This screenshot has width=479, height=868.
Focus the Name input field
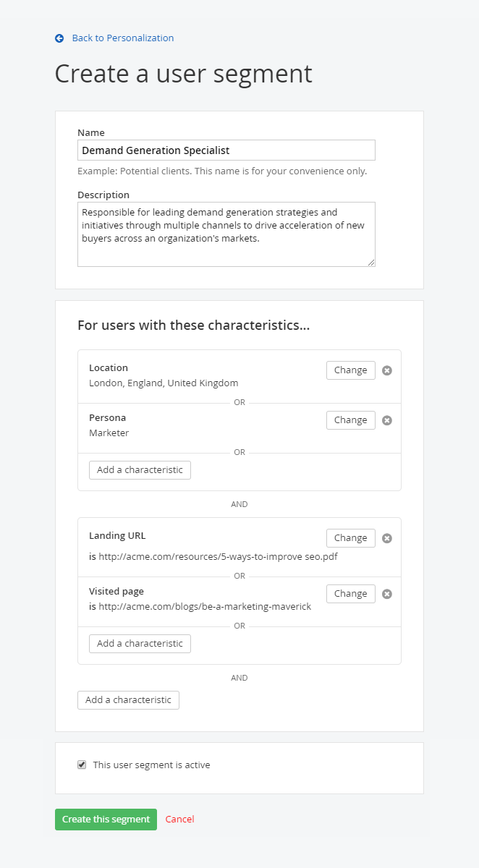click(x=226, y=150)
